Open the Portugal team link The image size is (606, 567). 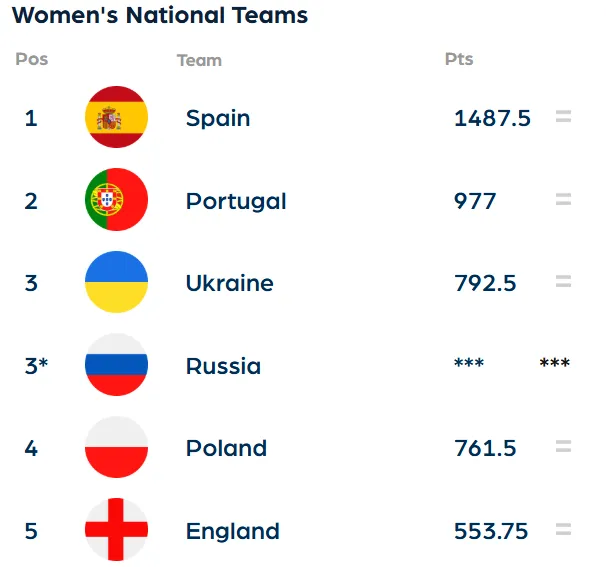click(236, 201)
